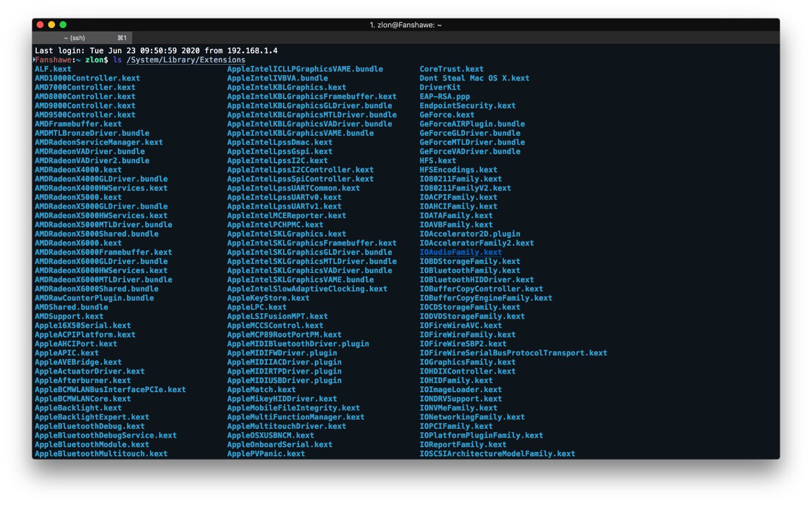812x505 pixels.
Task: Click the red close window button
Action: click(41, 25)
